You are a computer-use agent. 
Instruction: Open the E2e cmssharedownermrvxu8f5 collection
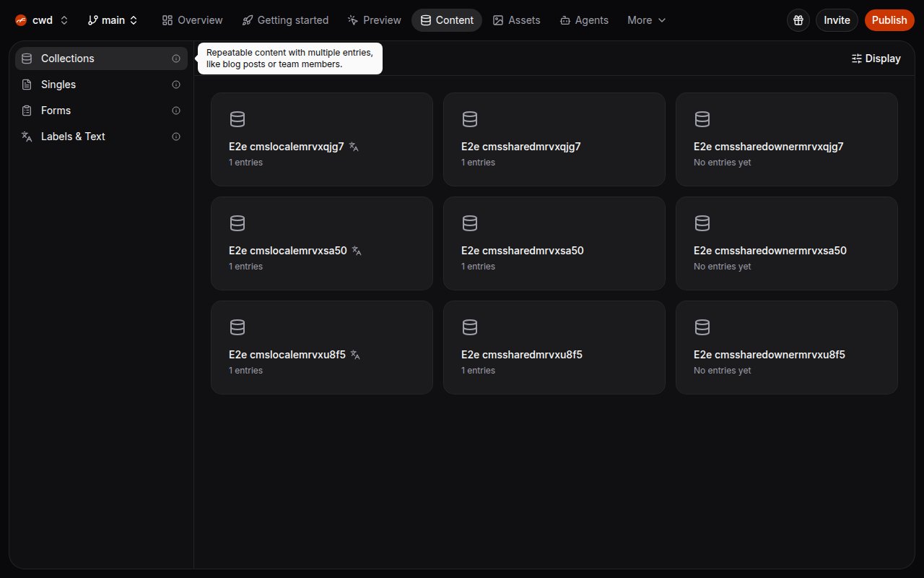coord(787,348)
